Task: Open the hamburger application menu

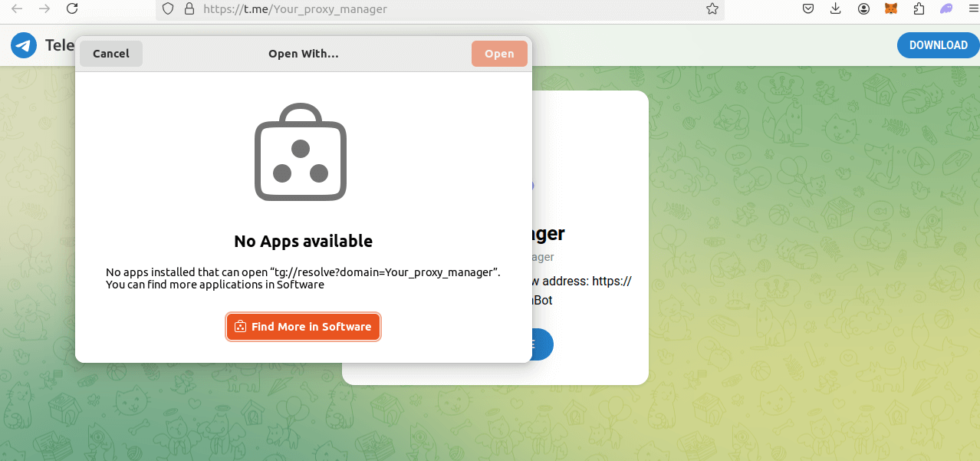Action: (x=972, y=9)
